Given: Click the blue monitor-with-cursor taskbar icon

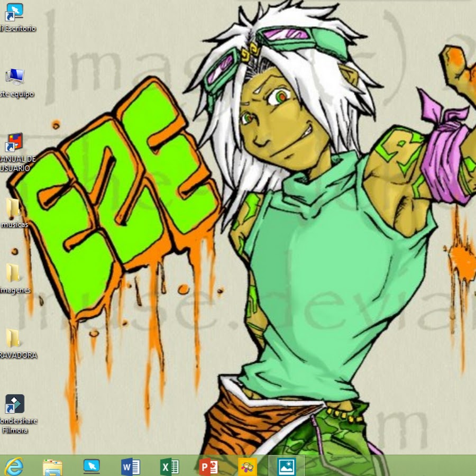Looking at the screenshot, I should pos(91,466).
